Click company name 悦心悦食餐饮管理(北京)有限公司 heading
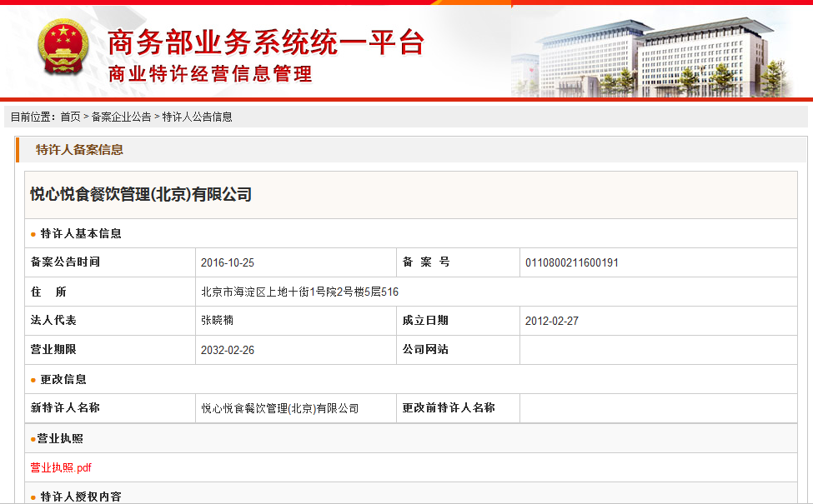Image resolution: width=813 pixels, height=504 pixels. [141, 195]
